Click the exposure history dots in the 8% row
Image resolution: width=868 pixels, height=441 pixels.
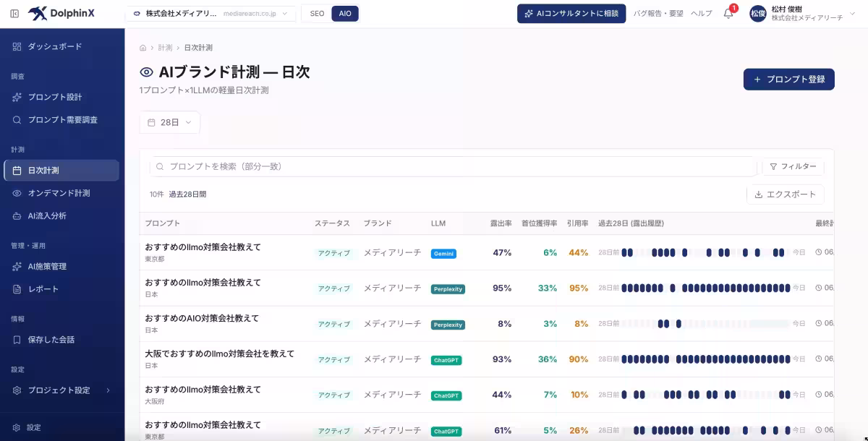point(705,324)
